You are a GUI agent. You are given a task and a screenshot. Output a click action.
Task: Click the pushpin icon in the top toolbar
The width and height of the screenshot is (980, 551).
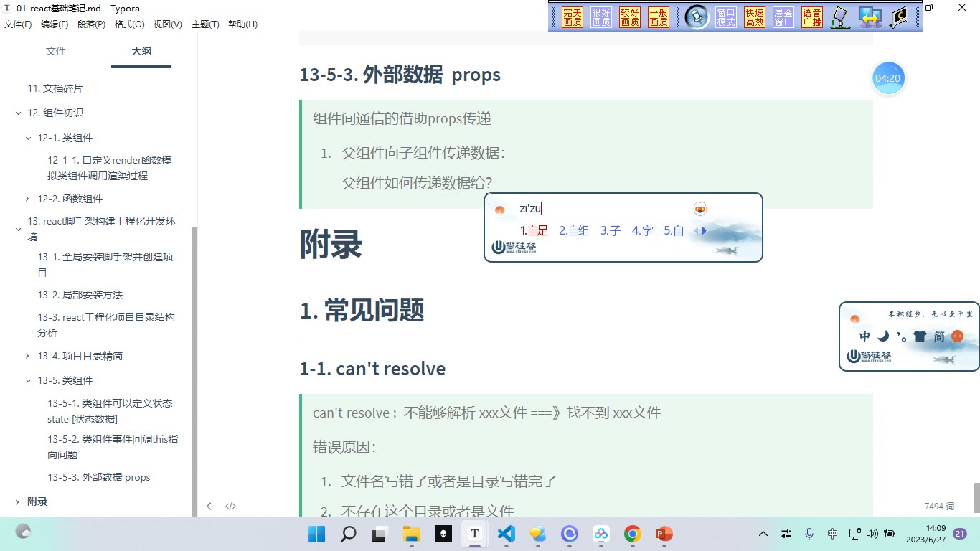point(697,17)
